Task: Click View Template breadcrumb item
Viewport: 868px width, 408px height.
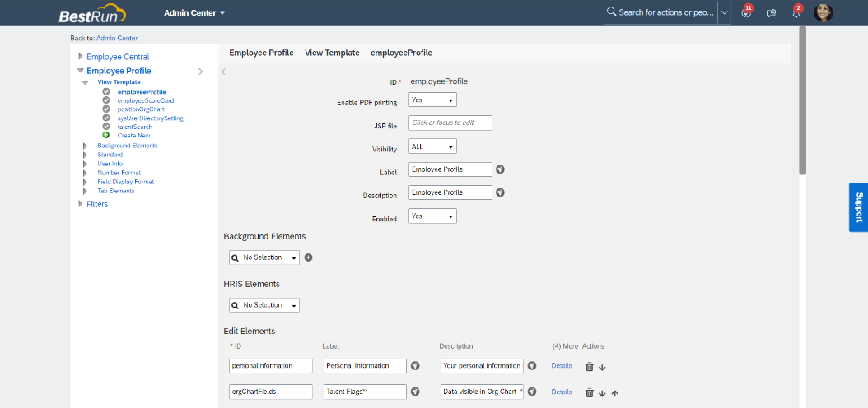Action: [x=332, y=53]
